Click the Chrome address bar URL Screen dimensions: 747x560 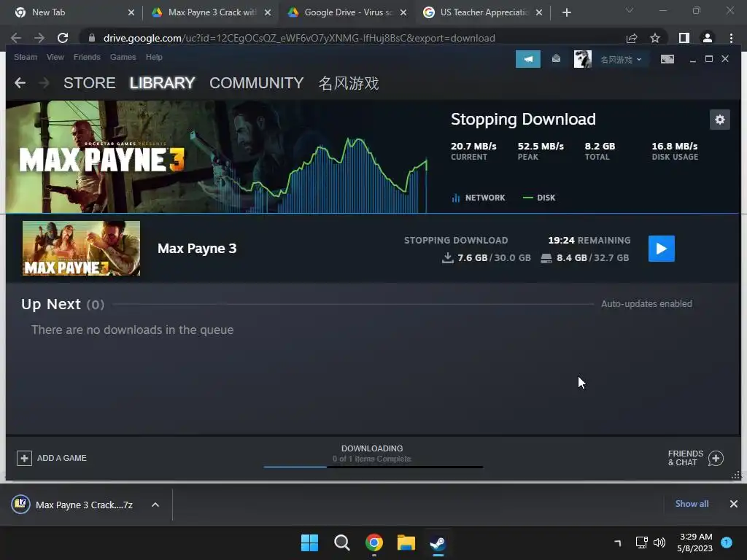click(299, 38)
